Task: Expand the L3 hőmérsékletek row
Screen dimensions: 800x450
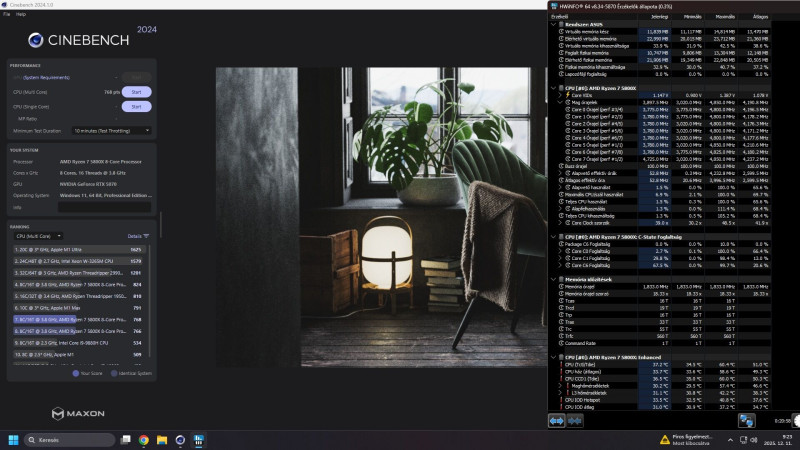Action: [x=560, y=393]
